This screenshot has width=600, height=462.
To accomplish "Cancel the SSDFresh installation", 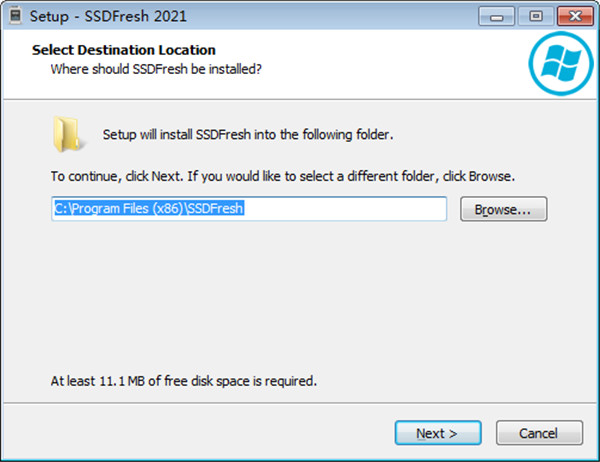I will click(x=540, y=433).
